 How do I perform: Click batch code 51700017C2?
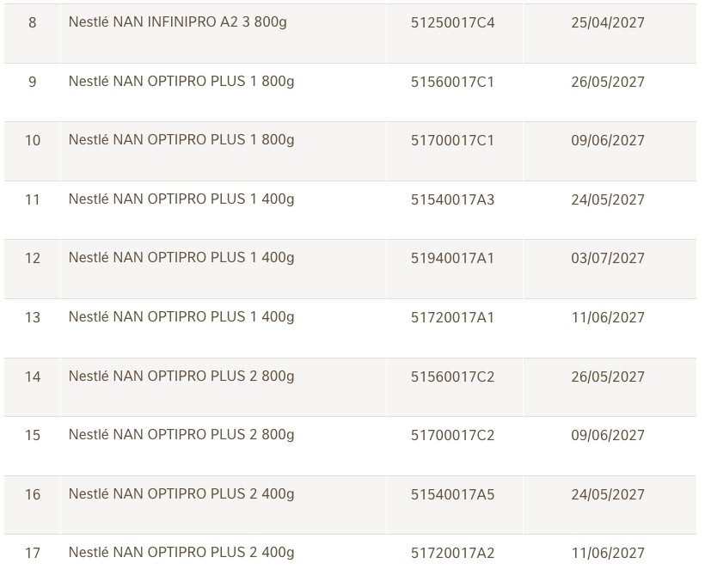(x=452, y=435)
